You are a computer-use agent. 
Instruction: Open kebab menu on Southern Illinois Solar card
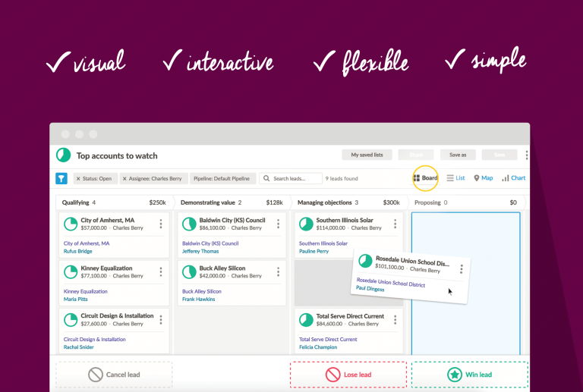click(395, 224)
